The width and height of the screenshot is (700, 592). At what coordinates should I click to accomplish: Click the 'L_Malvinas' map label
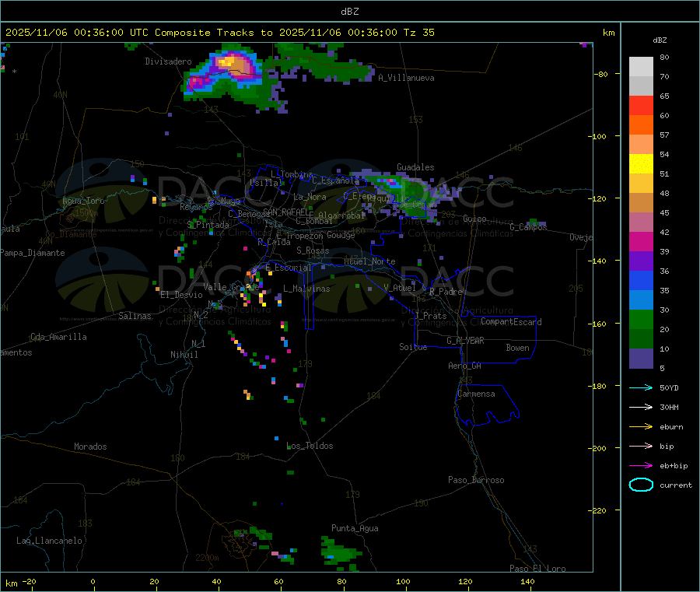tap(306, 289)
